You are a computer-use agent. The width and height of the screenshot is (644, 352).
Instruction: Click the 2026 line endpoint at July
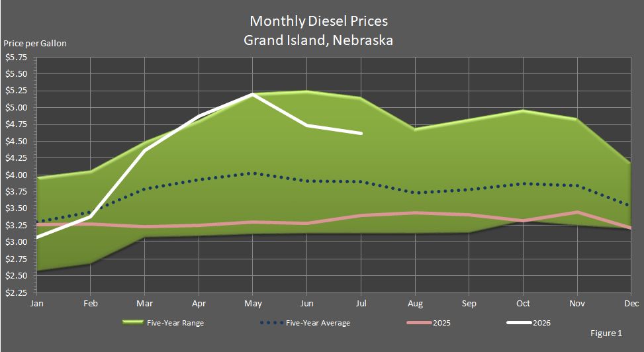(361, 133)
